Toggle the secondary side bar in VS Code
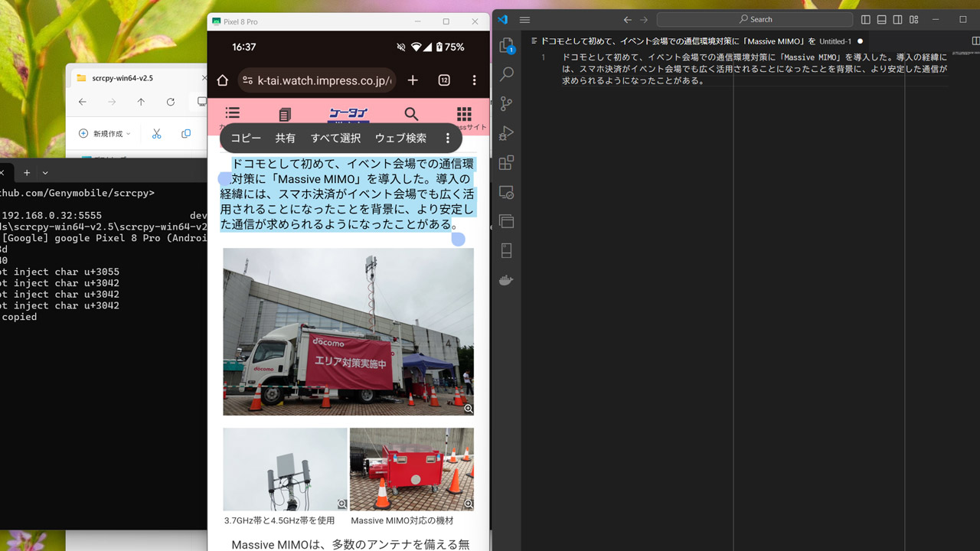This screenshot has width=980, height=551. (897, 18)
